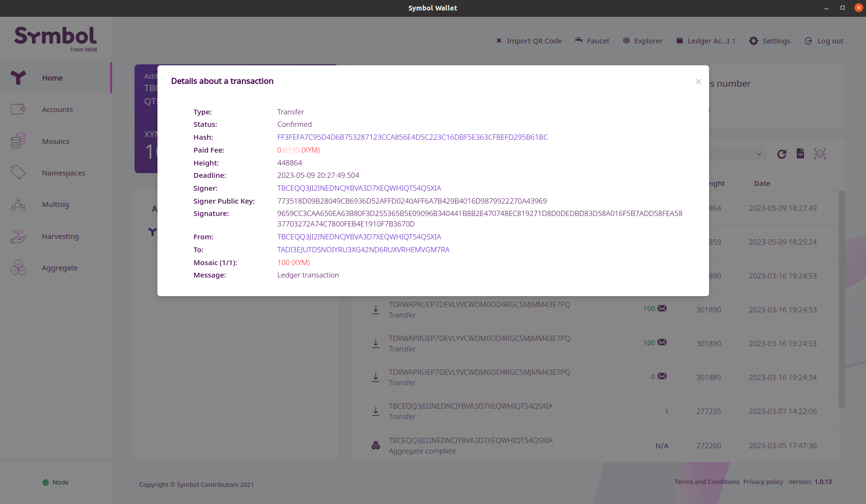Close the transaction details dialog
Image resolution: width=866 pixels, height=504 pixels.
pyautogui.click(x=698, y=82)
